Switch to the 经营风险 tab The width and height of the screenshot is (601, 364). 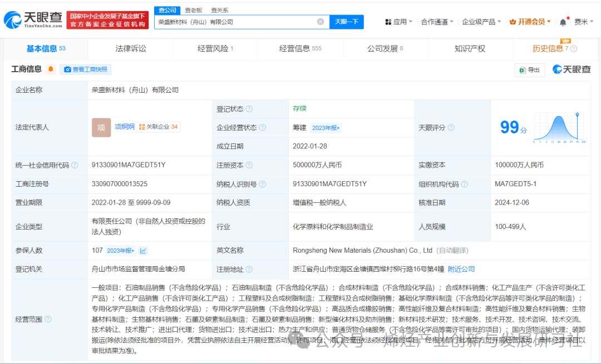pyautogui.click(x=215, y=48)
